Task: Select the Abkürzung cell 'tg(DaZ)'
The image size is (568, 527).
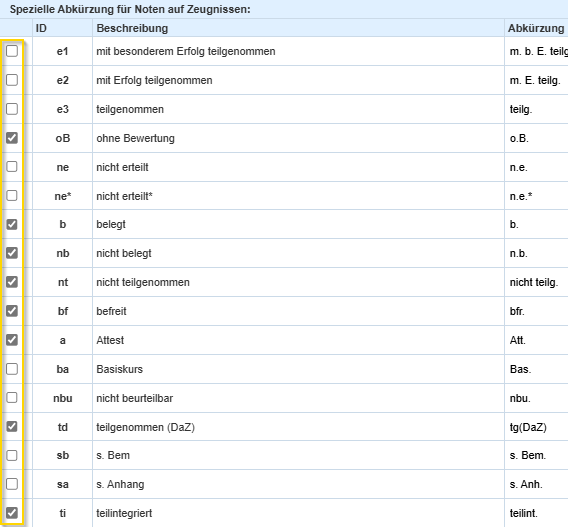Action: click(x=528, y=427)
